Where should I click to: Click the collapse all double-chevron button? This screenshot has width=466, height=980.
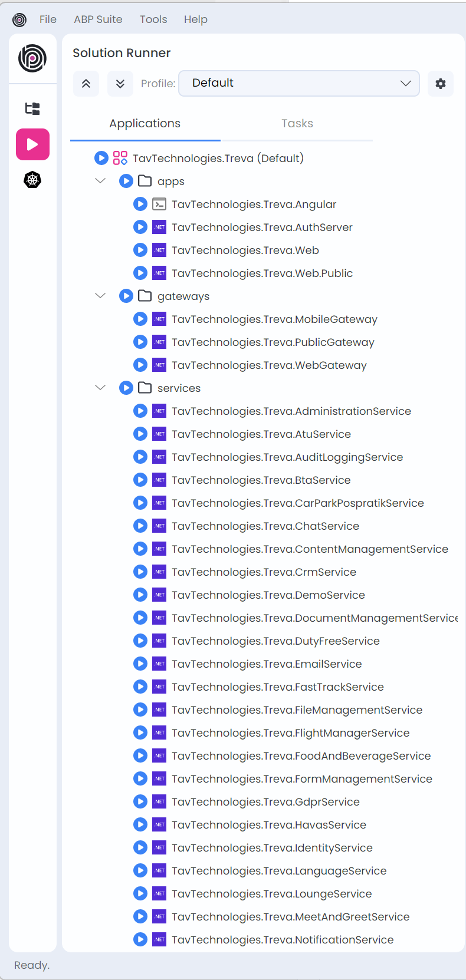coord(86,84)
